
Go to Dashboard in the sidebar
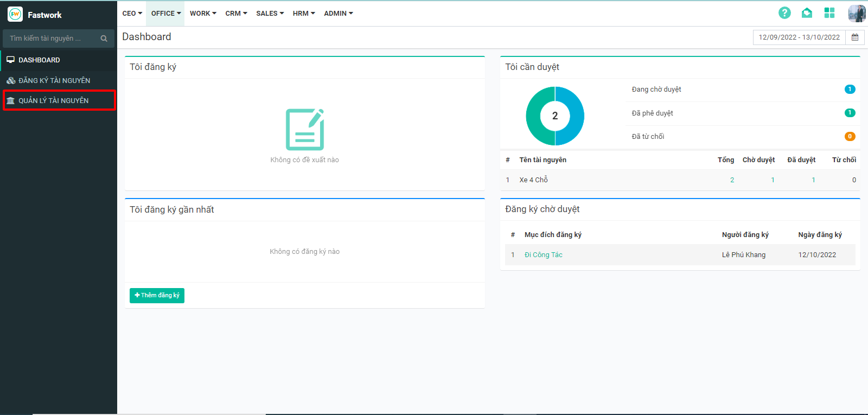pyautogui.click(x=39, y=60)
